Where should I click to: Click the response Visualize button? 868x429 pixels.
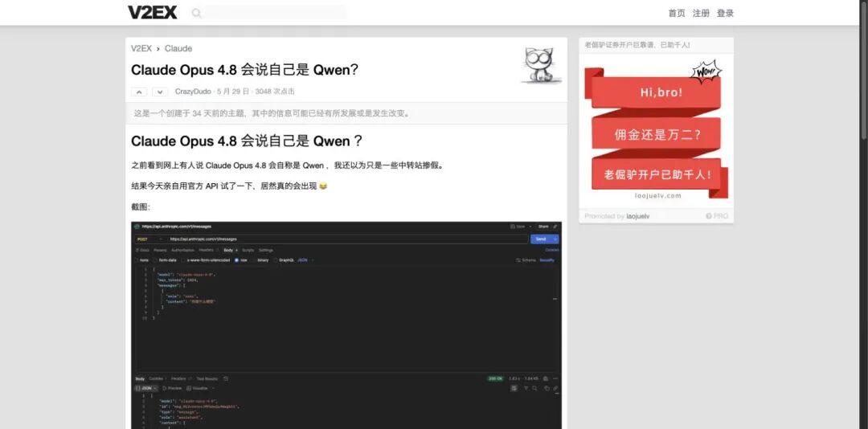tap(197, 388)
